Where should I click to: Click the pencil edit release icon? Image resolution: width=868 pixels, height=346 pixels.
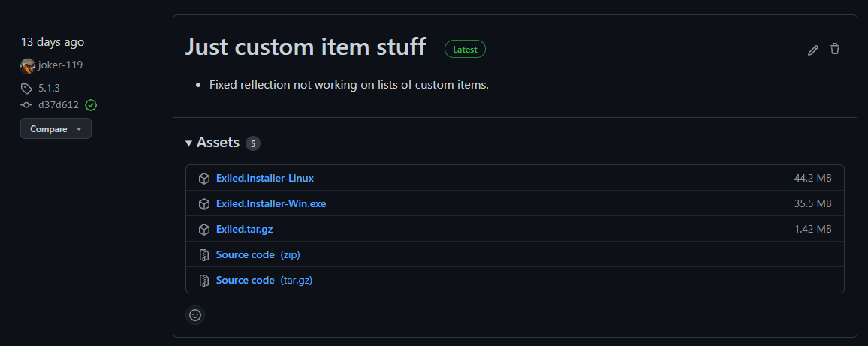pyautogui.click(x=812, y=50)
